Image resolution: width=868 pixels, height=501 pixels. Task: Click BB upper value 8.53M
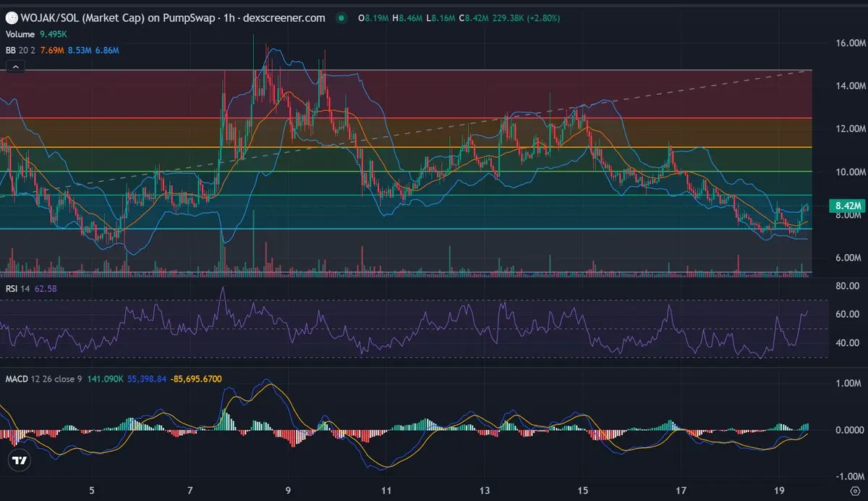tap(80, 51)
